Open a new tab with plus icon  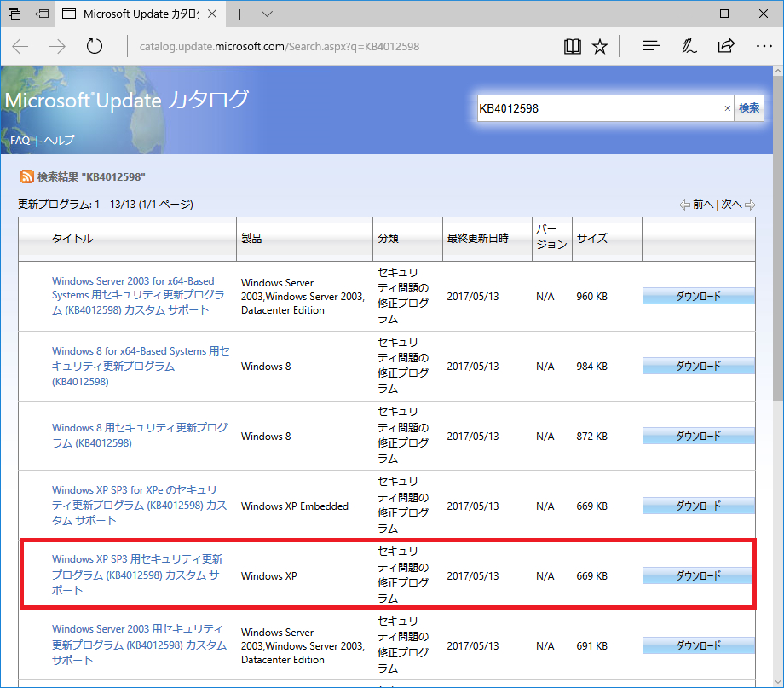(x=240, y=14)
